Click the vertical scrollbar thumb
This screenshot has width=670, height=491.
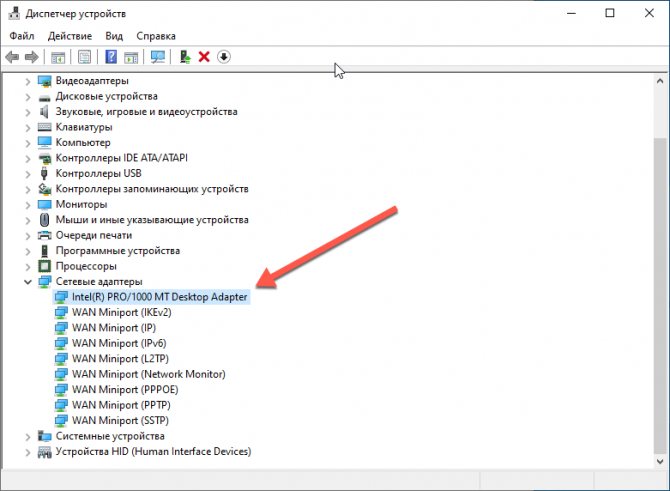(x=660, y=297)
